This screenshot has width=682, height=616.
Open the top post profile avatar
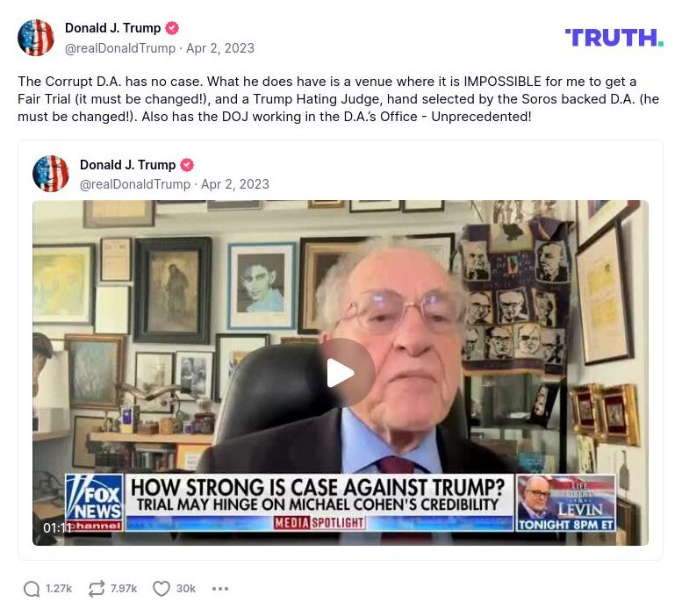[36, 38]
